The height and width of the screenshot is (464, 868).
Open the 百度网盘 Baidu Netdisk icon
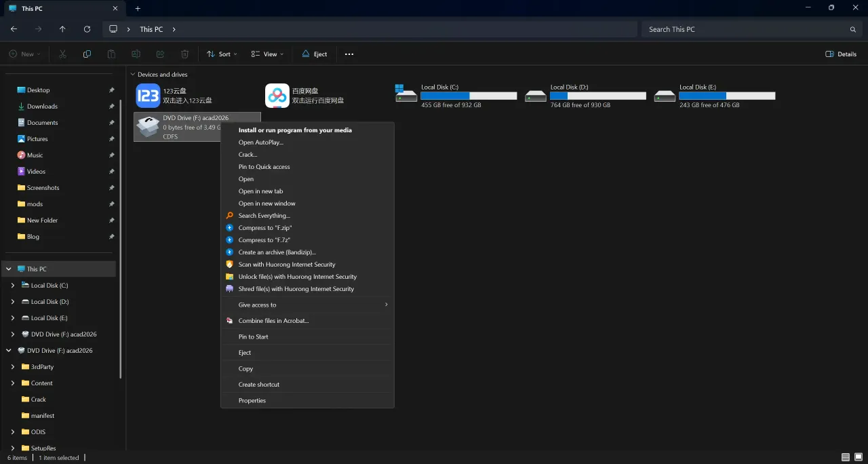pyautogui.click(x=277, y=96)
